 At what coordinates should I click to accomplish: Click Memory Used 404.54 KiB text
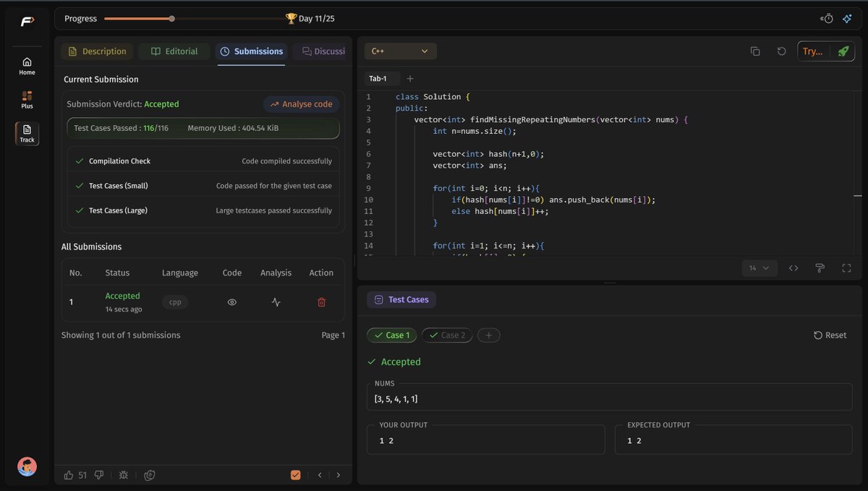pyautogui.click(x=233, y=128)
